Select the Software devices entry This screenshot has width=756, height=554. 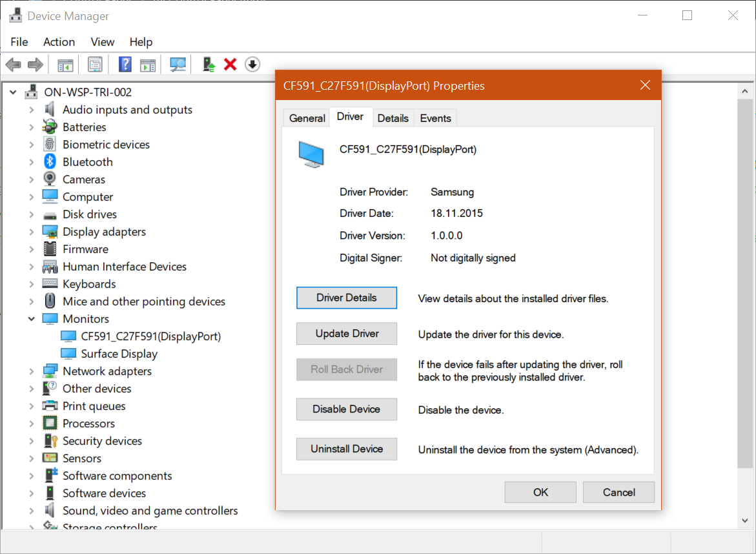coord(104,493)
